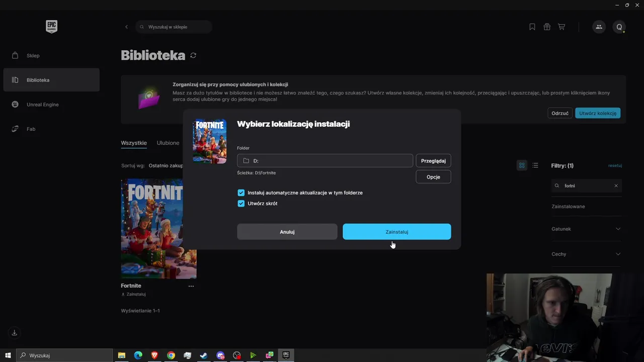
Task: Cancel install with Anuluj
Action: (x=287, y=232)
